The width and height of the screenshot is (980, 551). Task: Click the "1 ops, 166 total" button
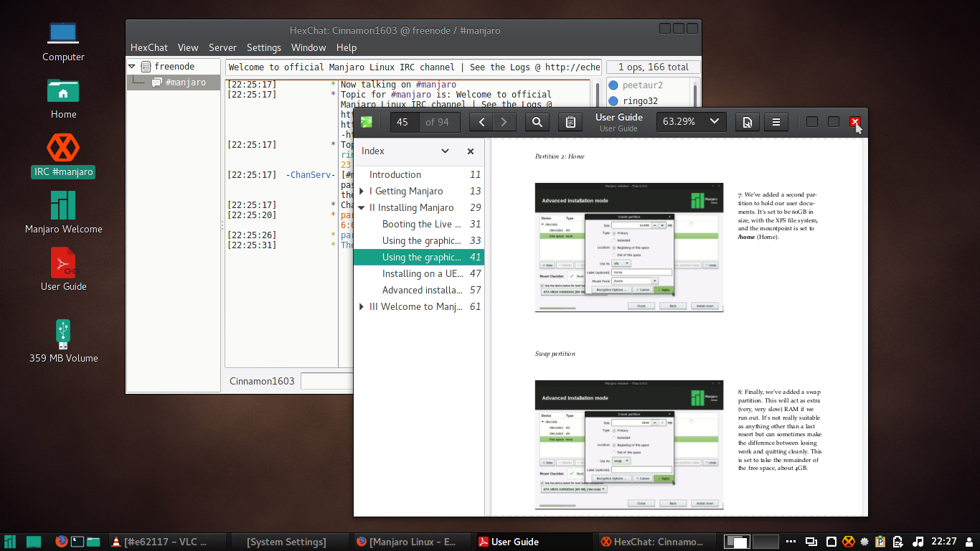[x=652, y=66]
